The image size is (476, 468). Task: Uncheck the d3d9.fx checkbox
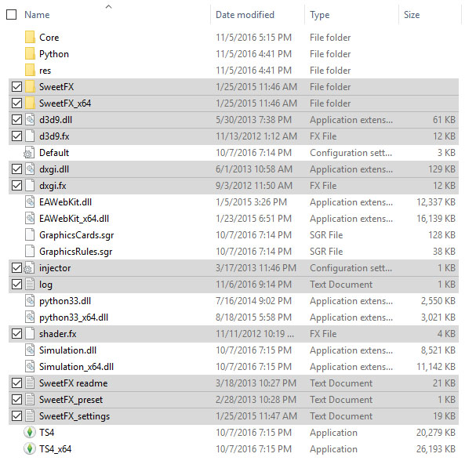tap(16, 136)
